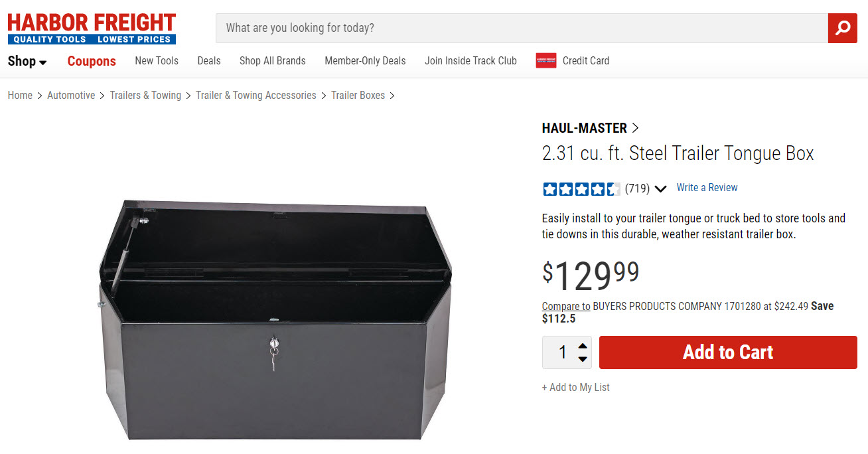Increase quantity with the up arrow

tap(583, 346)
